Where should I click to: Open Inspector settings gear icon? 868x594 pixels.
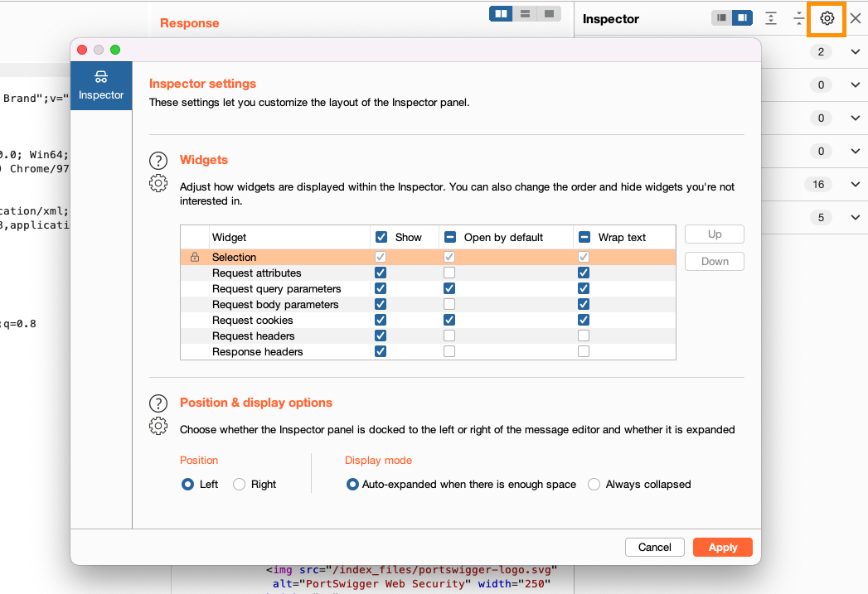[x=827, y=18]
